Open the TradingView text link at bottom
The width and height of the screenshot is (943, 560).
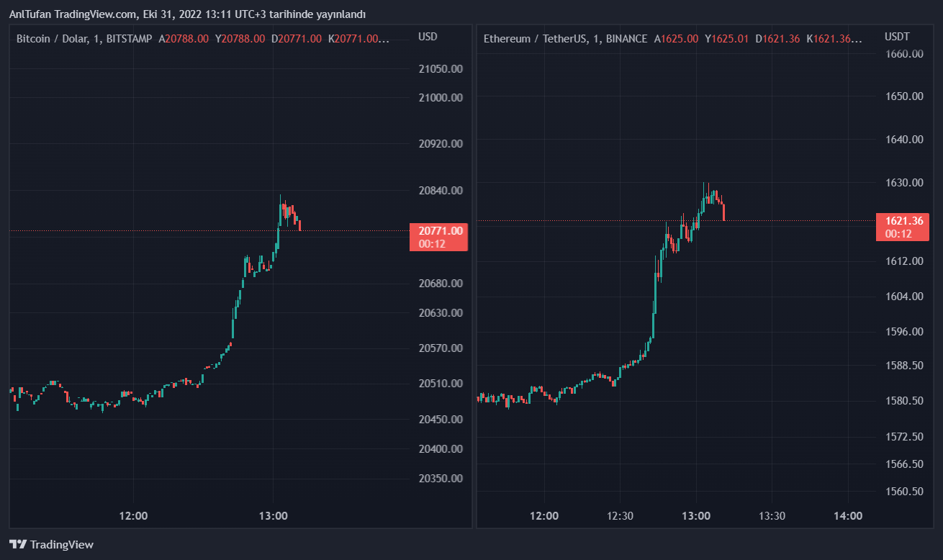pyautogui.click(x=62, y=545)
